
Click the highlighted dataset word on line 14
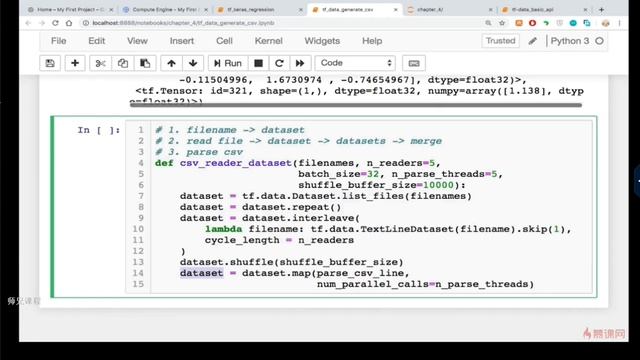(x=202, y=273)
